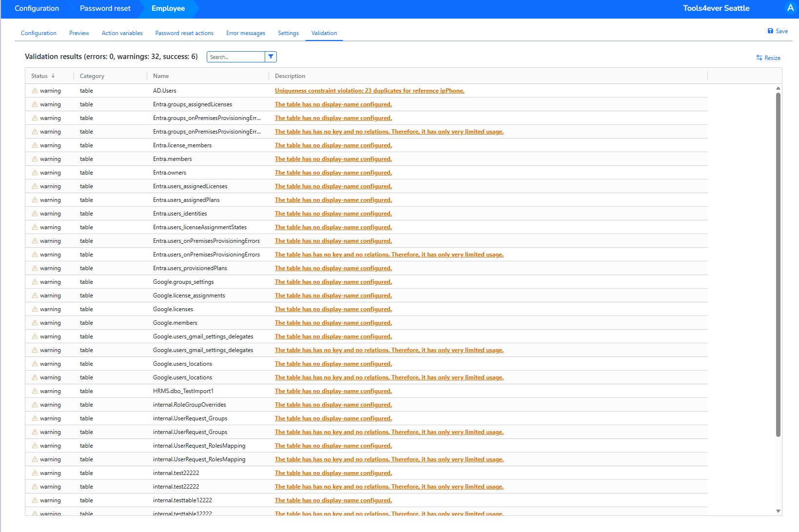Sort by the Description column header

tap(290, 76)
